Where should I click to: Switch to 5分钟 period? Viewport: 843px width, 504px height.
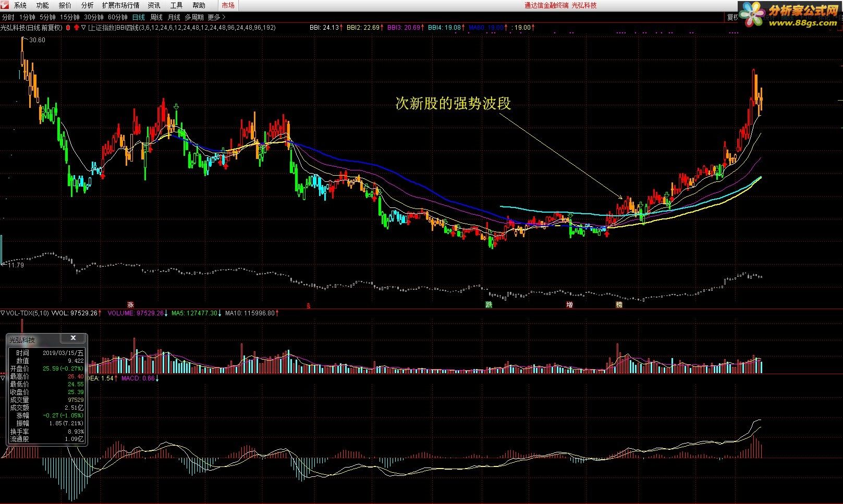pos(47,18)
